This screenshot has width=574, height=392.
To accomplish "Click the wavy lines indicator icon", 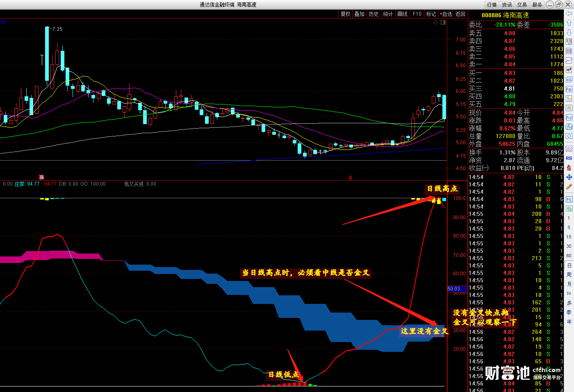I will tap(569, 149).
